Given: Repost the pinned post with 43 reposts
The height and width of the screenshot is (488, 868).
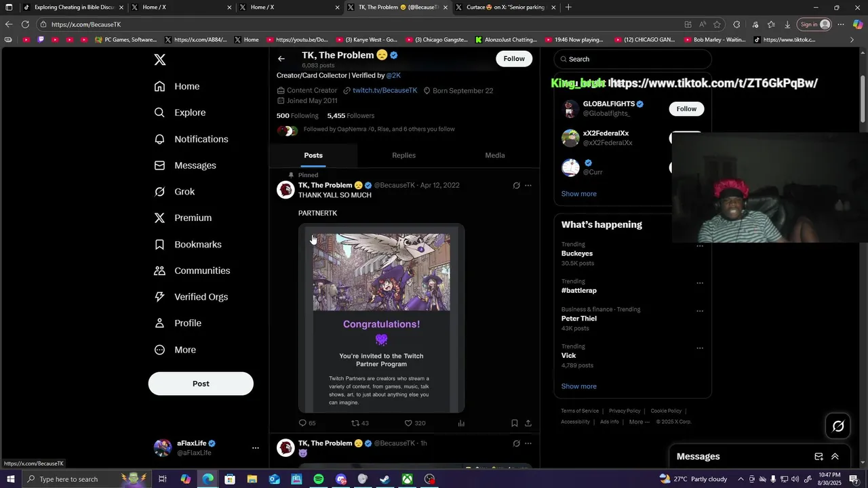Looking at the screenshot, I should 360,423.
